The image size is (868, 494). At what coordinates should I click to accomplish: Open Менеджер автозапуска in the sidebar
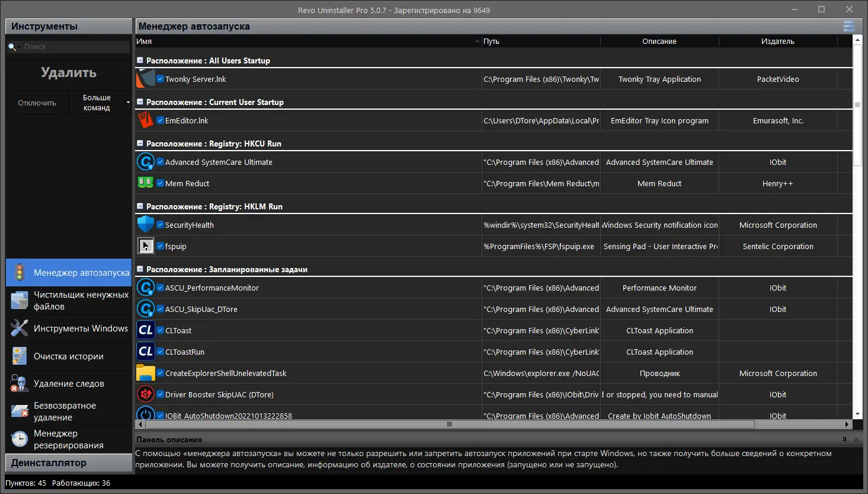click(69, 273)
